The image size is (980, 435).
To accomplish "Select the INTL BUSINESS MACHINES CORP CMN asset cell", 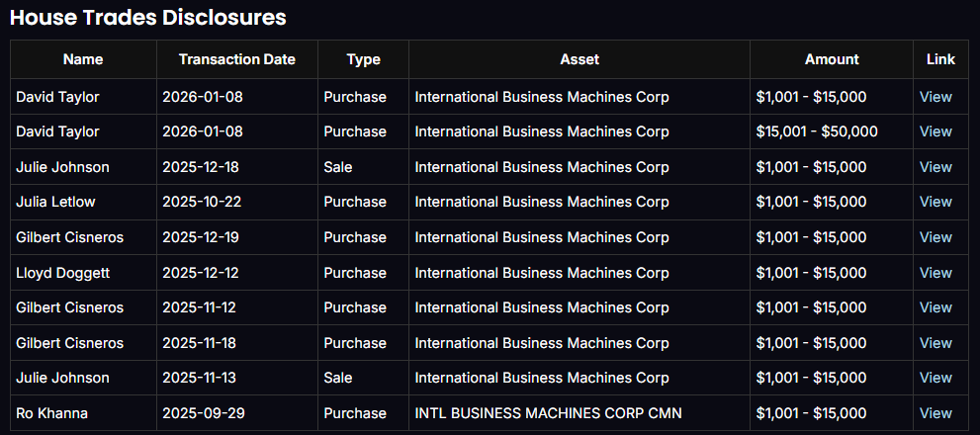I will coord(548,413).
